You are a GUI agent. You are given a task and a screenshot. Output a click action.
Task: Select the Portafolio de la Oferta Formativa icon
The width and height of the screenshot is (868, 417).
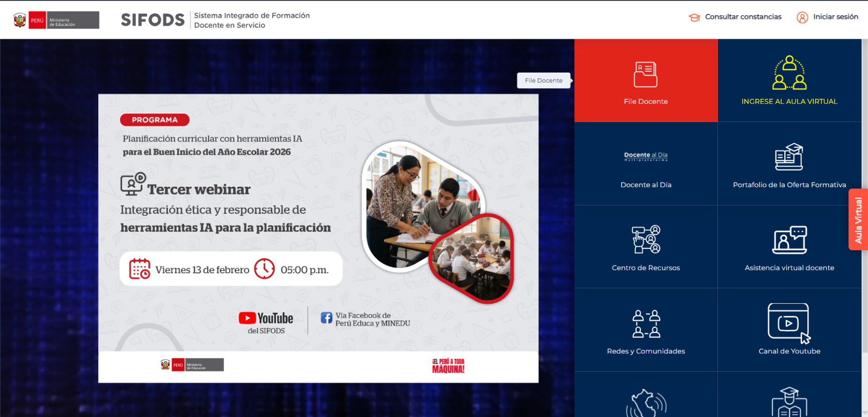click(x=789, y=157)
